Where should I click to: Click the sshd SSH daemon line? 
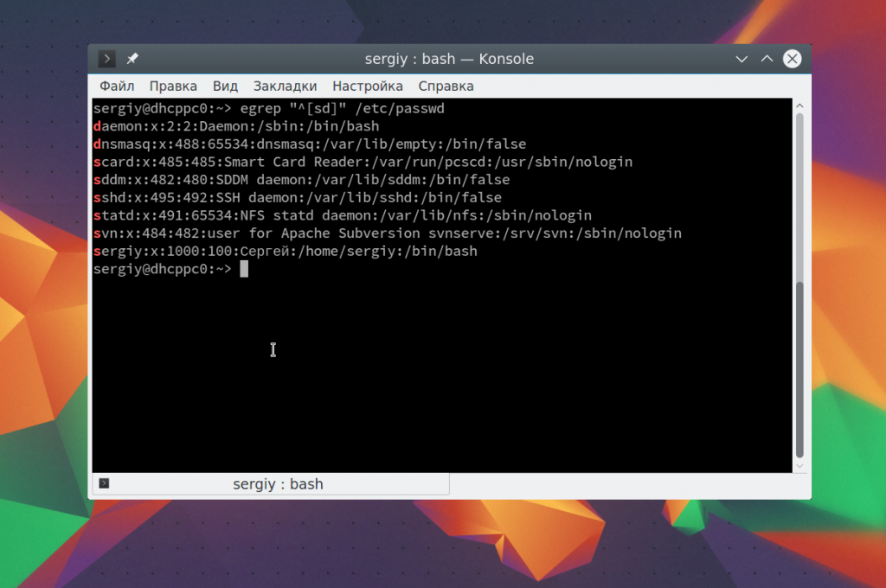click(x=298, y=198)
